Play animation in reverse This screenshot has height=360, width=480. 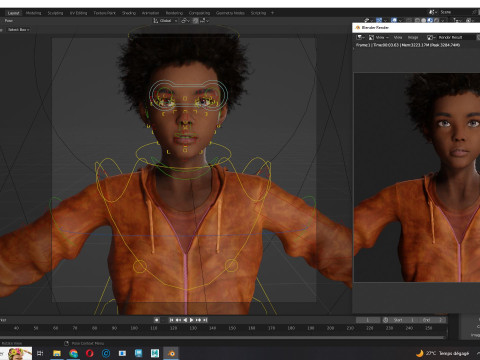click(x=185, y=320)
